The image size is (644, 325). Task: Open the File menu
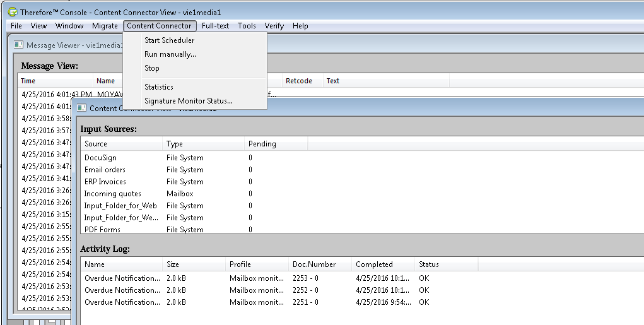(16, 25)
